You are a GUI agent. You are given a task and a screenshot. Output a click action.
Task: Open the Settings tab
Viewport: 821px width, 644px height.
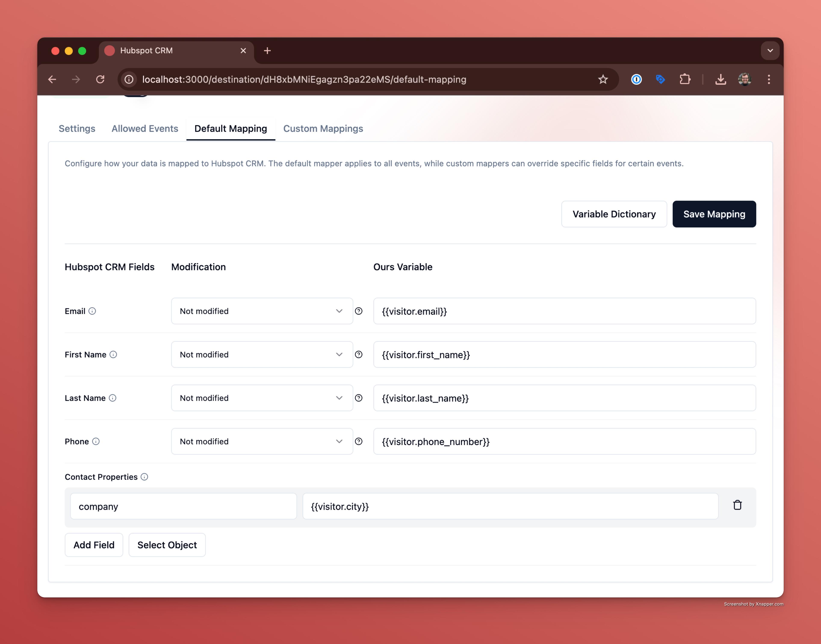(x=77, y=129)
